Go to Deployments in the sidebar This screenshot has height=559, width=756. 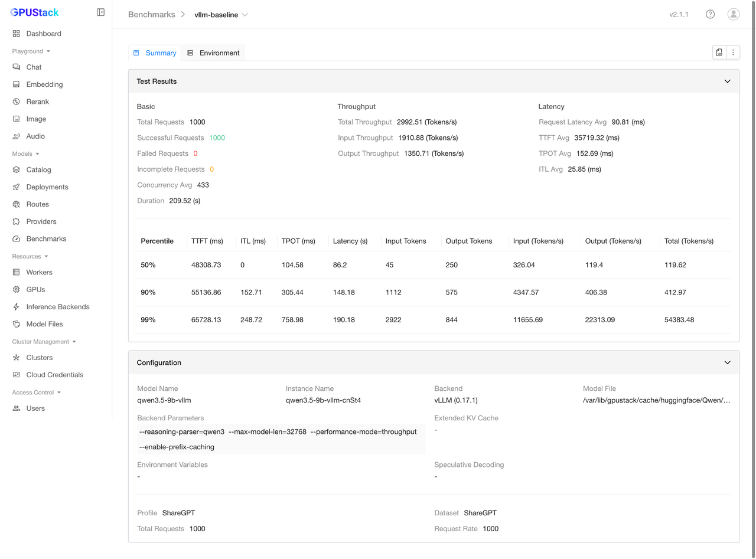(47, 187)
